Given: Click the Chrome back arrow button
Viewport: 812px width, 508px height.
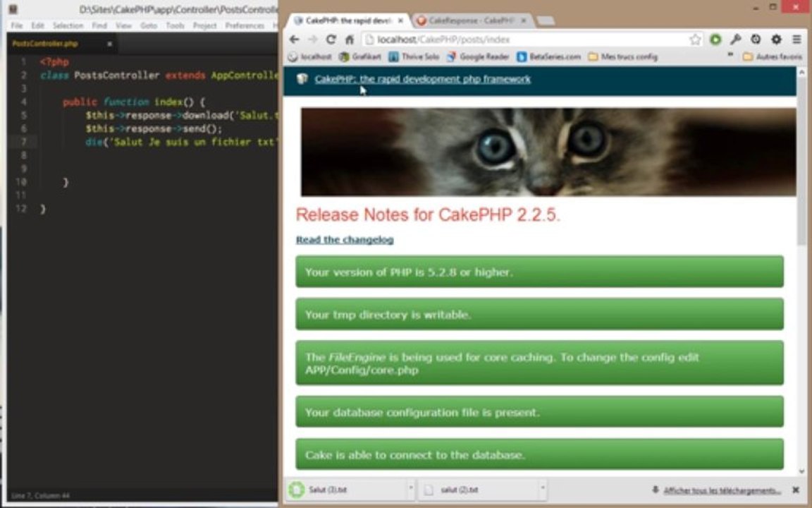Looking at the screenshot, I should [x=294, y=40].
